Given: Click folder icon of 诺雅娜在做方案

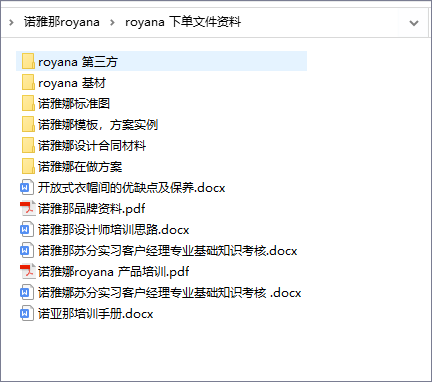Looking at the screenshot, I should click(x=28, y=166).
